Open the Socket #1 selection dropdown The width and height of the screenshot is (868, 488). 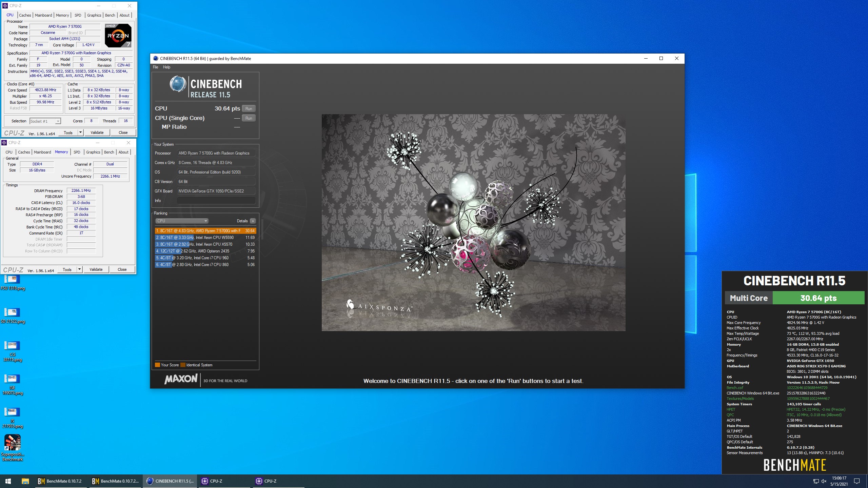tap(45, 121)
